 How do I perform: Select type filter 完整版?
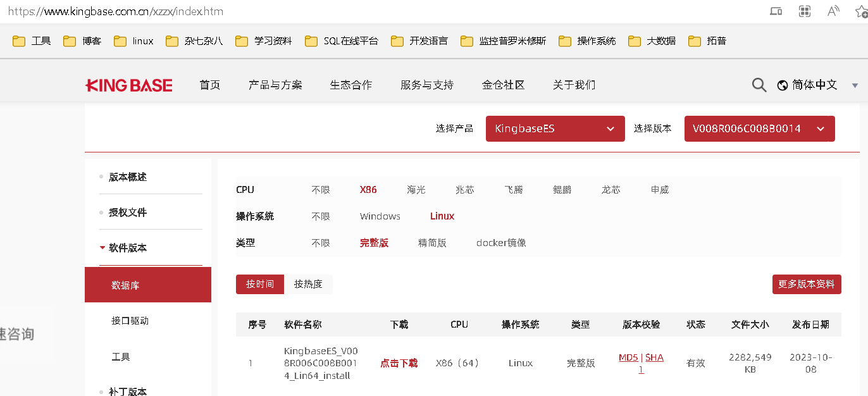374,243
